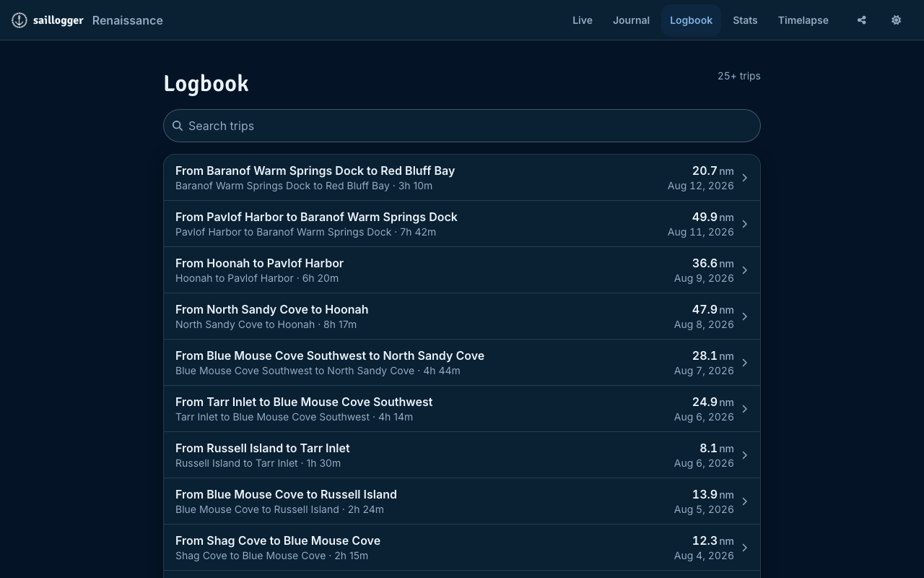Click the saillogger anchor logo icon
This screenshot has width=924, height=578.
[x=19, y=20]
